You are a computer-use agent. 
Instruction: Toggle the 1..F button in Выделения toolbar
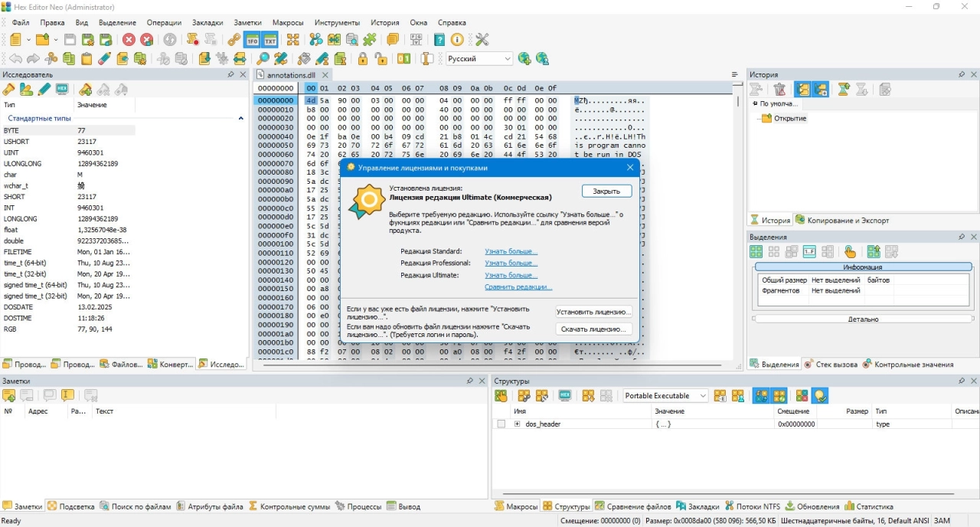pyautogui.click(x=809, y=251)
